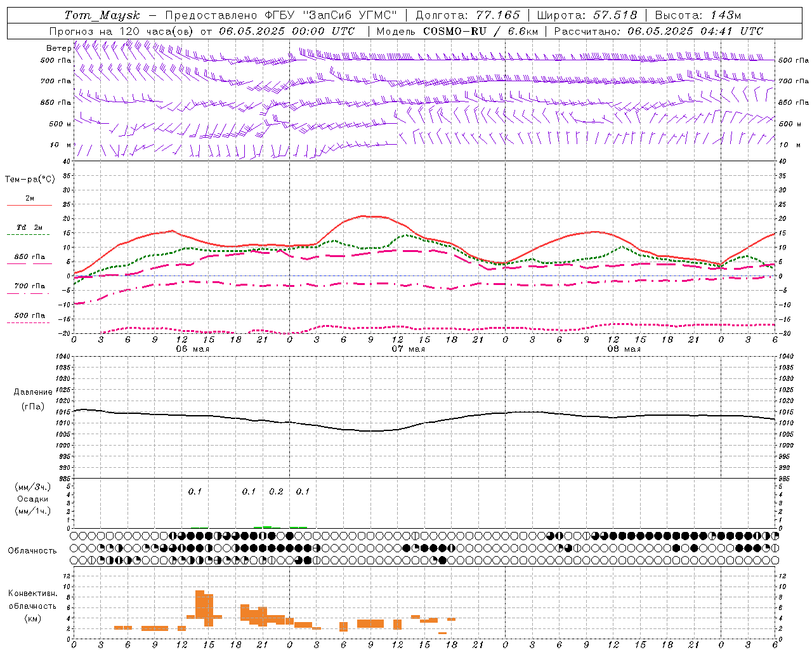Select the elevation label Высота: 143м
The width and height of the screenshot is (812, 650).
coord(698,15)
